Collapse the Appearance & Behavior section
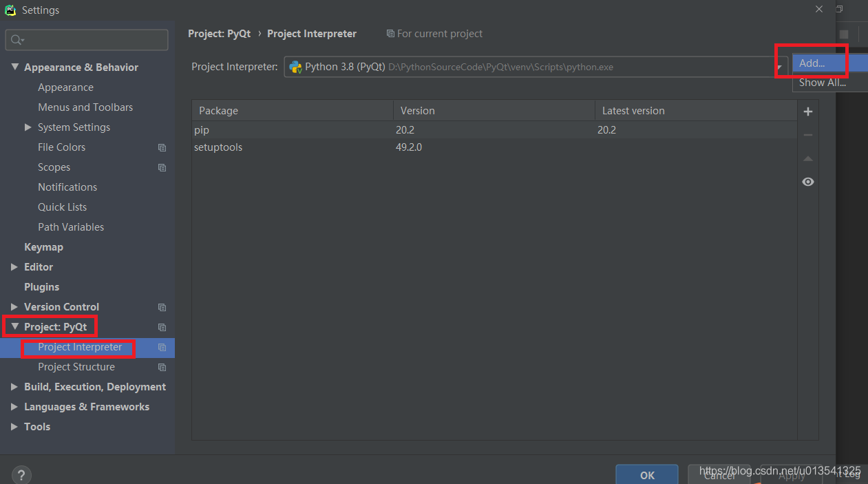The width and height of the screenshot is (868, 484). click(x=14, y=66)
